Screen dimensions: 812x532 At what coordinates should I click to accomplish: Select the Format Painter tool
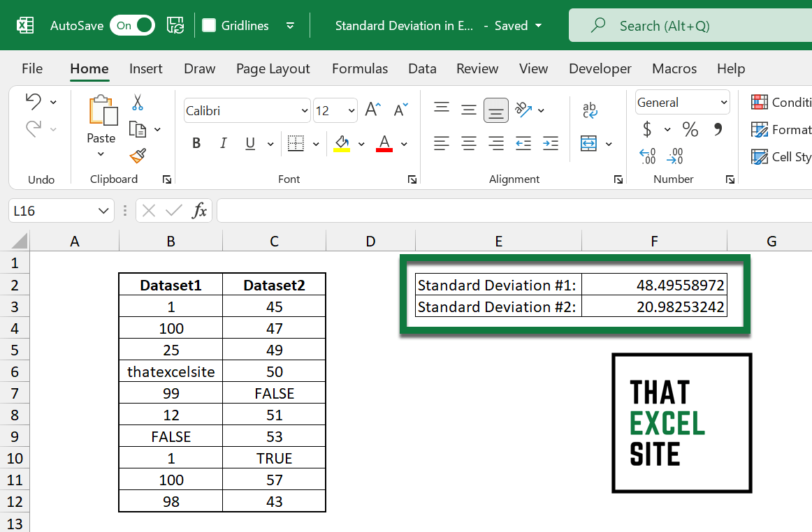[x=137, y=155]
